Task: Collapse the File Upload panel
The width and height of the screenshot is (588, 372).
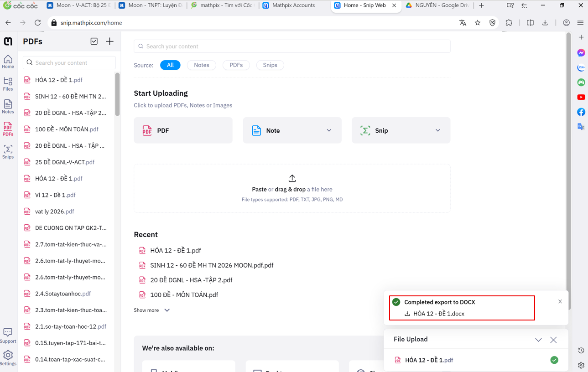Action: tap(538, 340)
